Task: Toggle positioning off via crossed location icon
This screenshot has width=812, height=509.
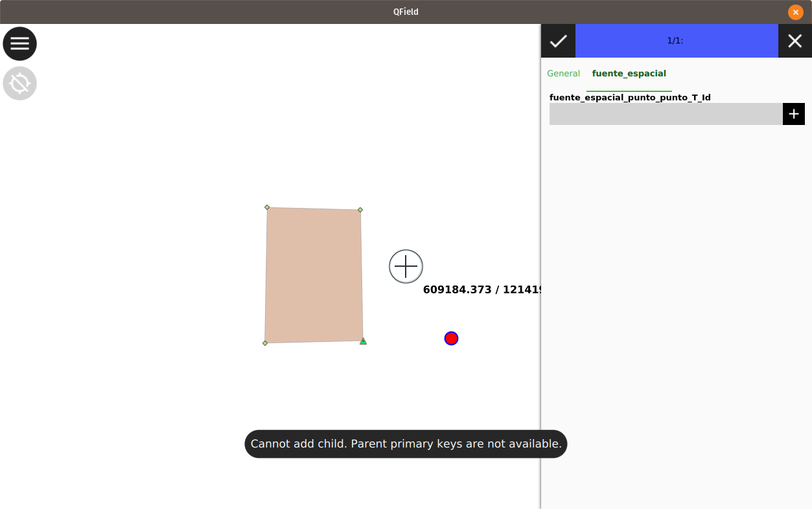Action: (19, 83)
